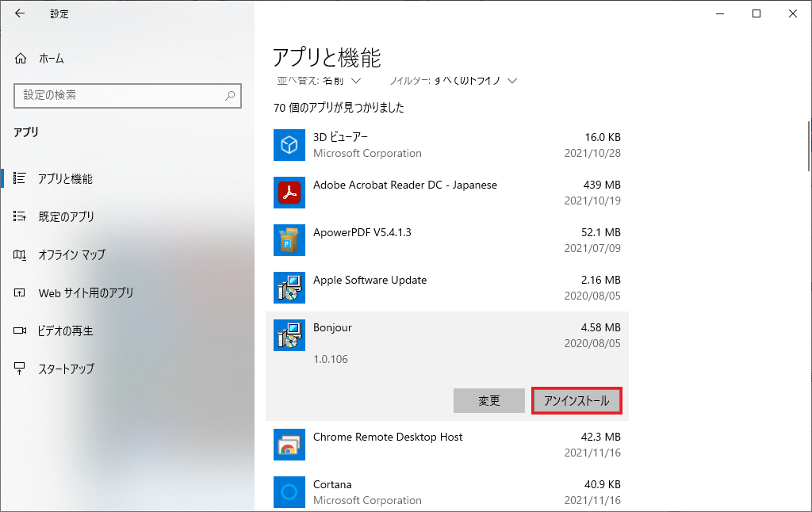Open Web サイト用のアプリ section
Image resolution: width=812 pixels, height=512 pixels.
86,292
